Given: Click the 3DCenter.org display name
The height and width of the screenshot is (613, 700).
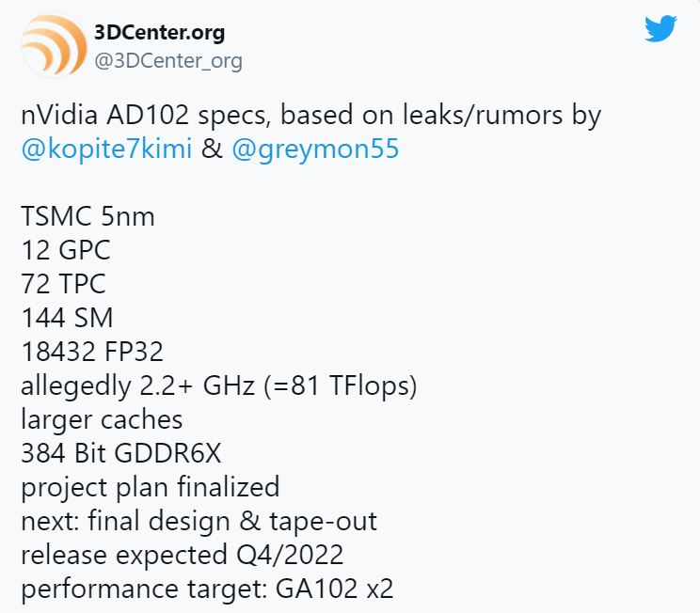Looking at the screenshot, I should (159, 32).
